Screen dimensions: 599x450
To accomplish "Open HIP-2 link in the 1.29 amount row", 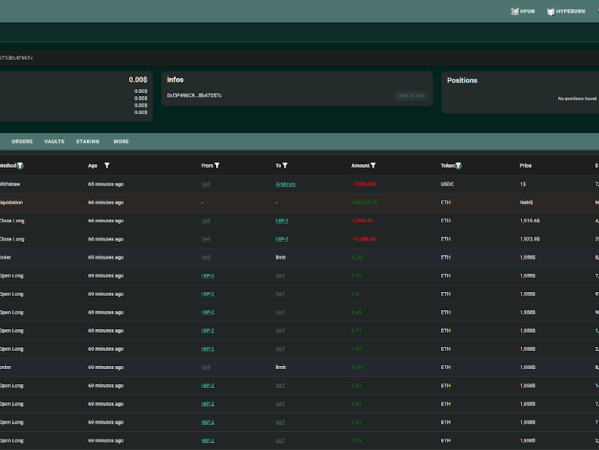I will click(208, 441).
